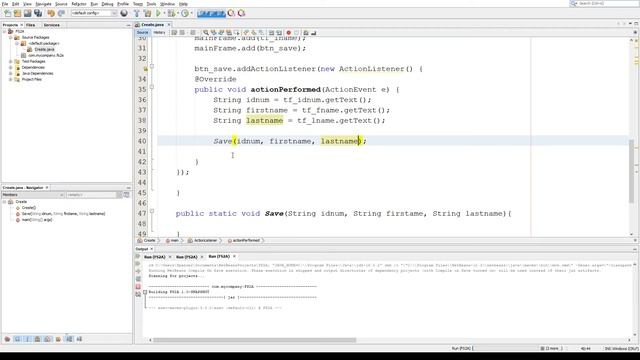
Task: Select Create.java in the Projects tree
Action: tap(44, 49)
